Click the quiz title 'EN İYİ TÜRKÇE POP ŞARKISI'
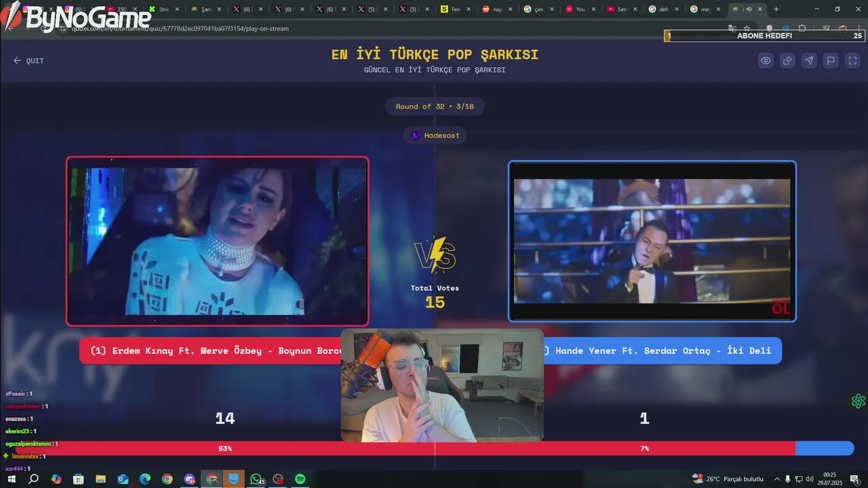868x488 pixels. click(x=435, y=55)
